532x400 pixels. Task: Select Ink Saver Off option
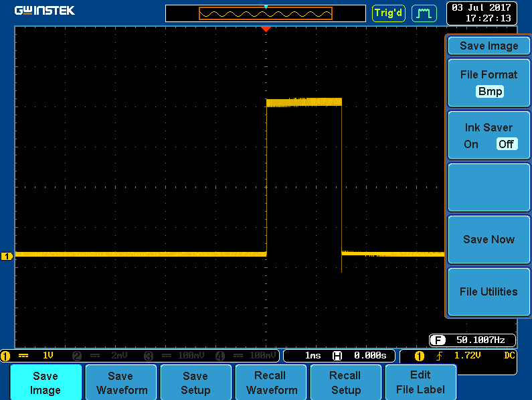507,144
